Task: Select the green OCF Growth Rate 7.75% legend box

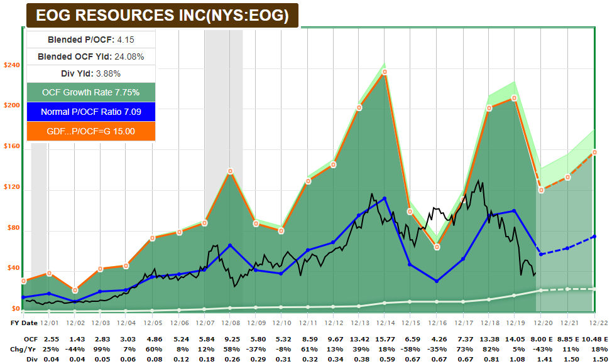Action: click(91, 92)
